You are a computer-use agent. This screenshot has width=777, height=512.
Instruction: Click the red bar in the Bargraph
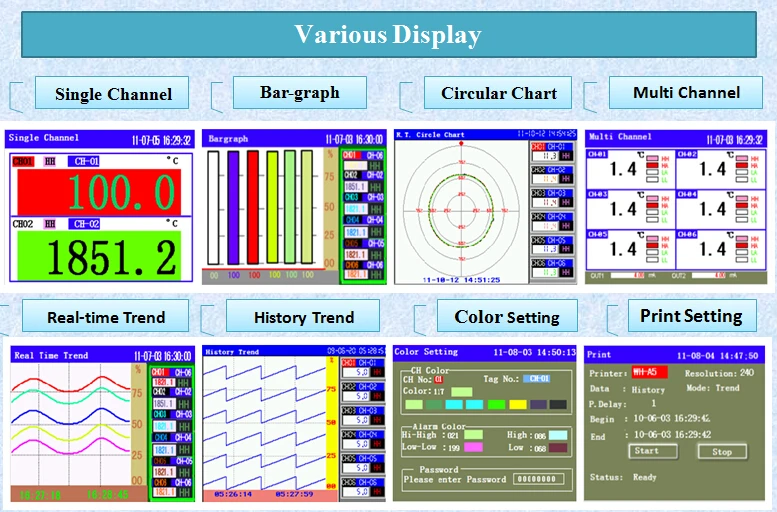coord(253,207)
